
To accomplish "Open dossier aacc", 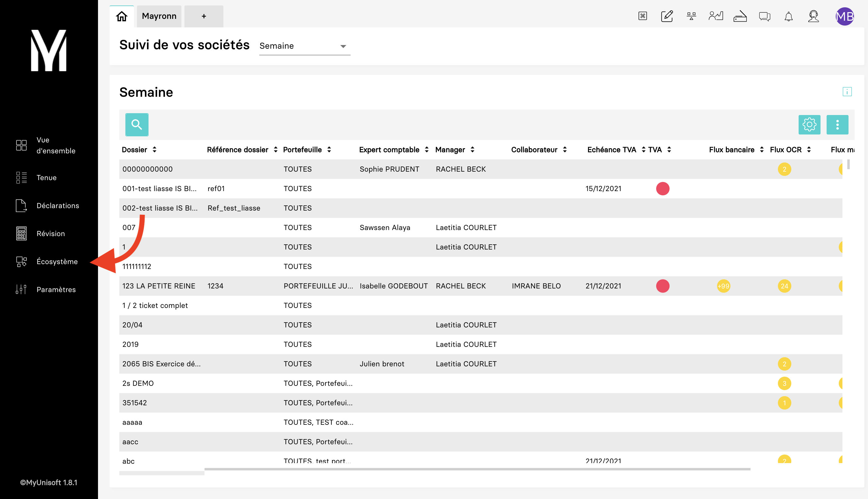I will [130, 442].
